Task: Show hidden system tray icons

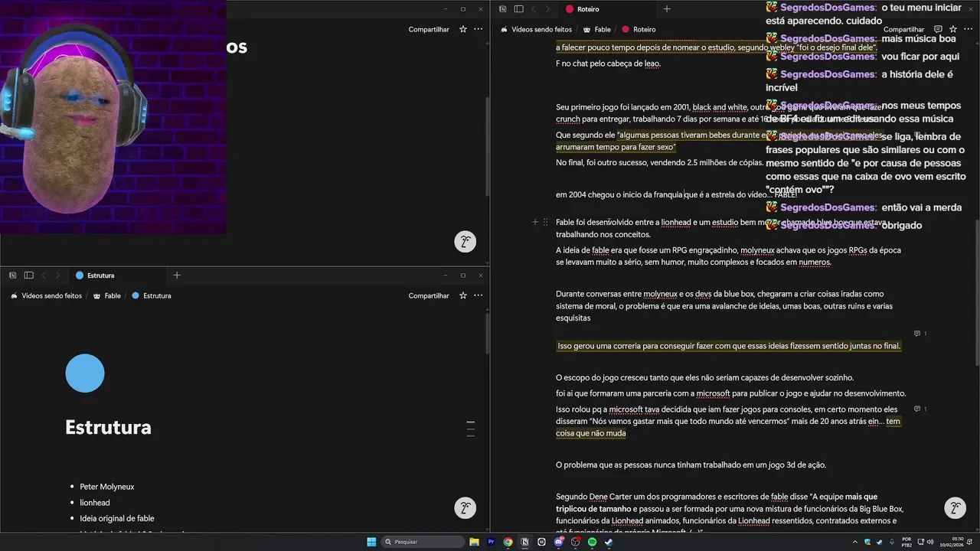Action: [856, 542]
